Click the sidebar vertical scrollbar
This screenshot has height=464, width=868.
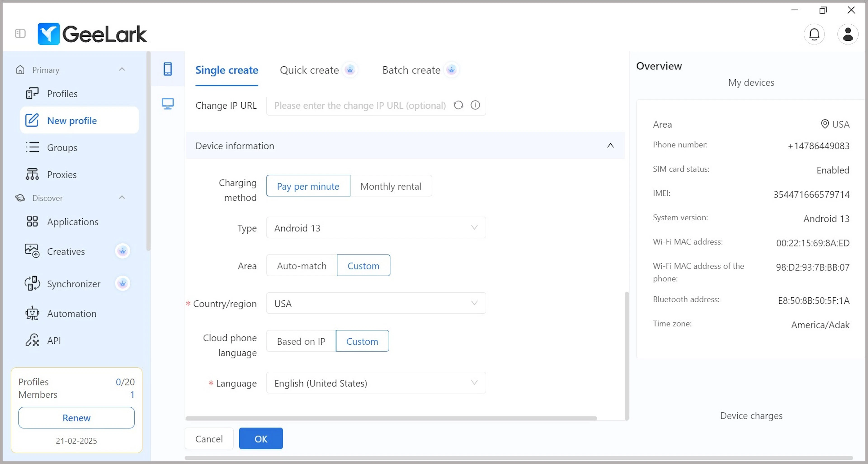point(148,151)
